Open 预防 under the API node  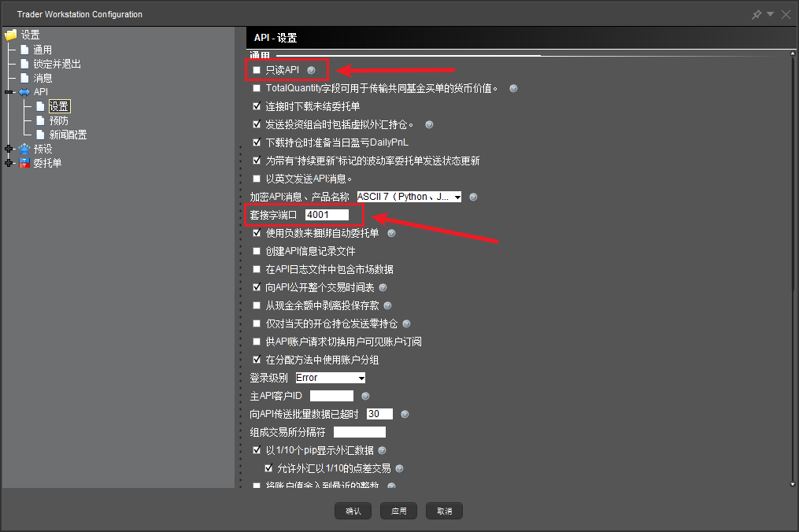[59, 120]
